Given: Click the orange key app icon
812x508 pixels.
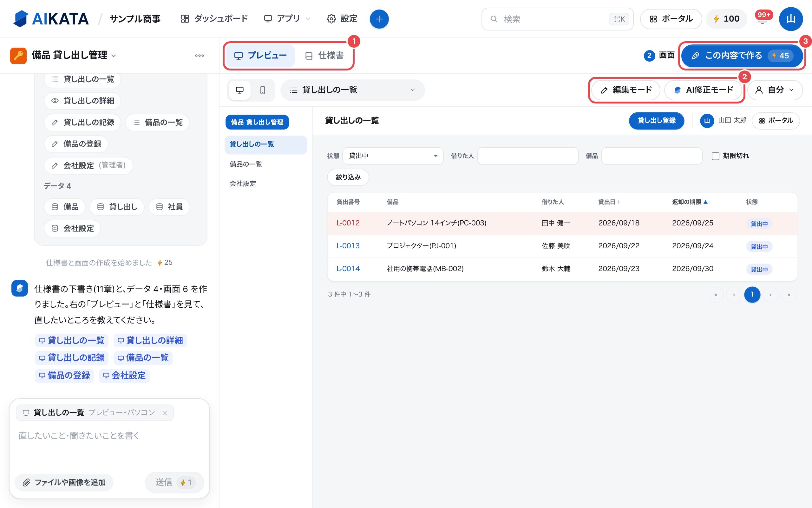Looking at the screenshot, I should [18, 56].
